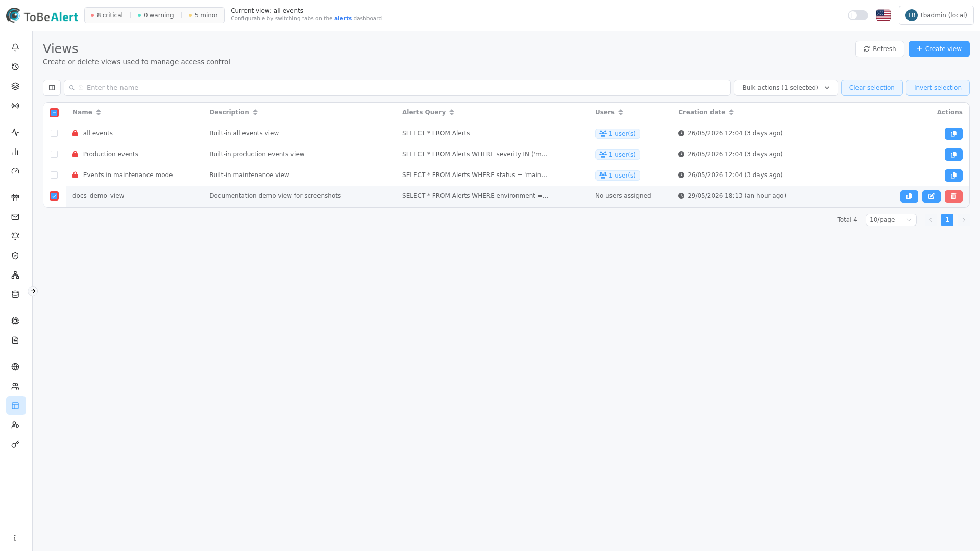Open the database sidebar icon
This screenshot has width=980, height=551.
(x=15, y=294)
